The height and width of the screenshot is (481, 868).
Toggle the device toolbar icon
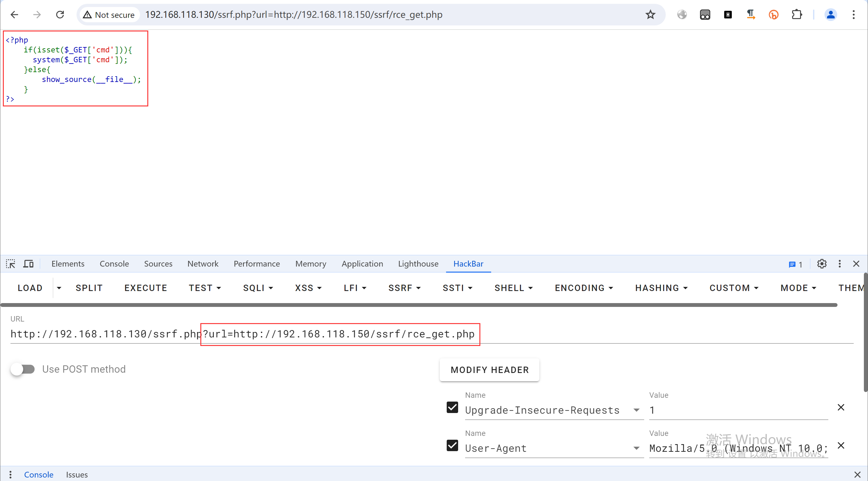point(28,264)
